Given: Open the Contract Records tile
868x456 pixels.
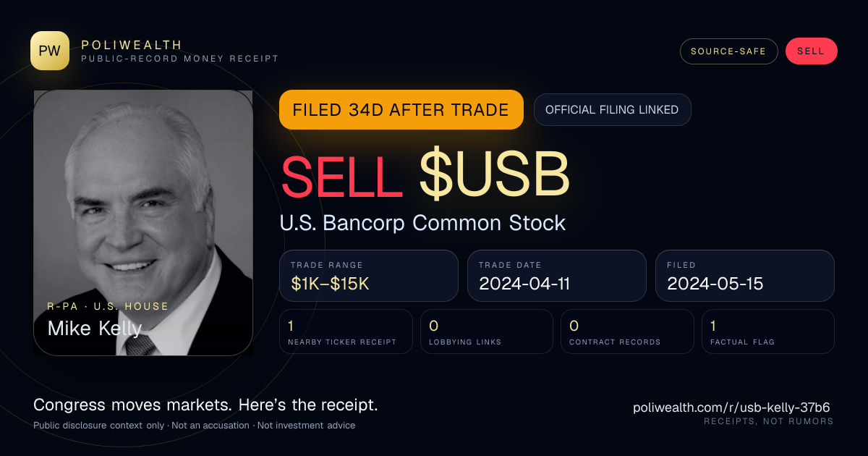Looking at the screenshot, I should click(x=627, y=332).
